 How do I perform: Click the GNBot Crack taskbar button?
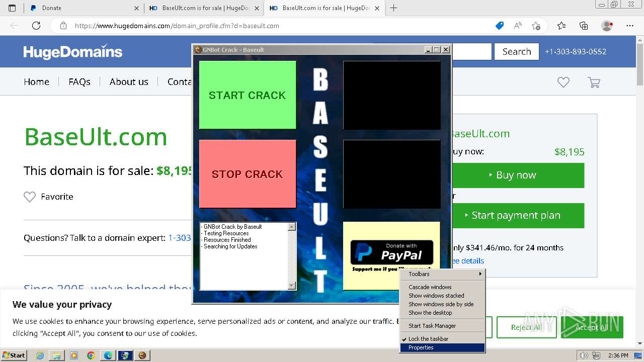click(142, 355)
